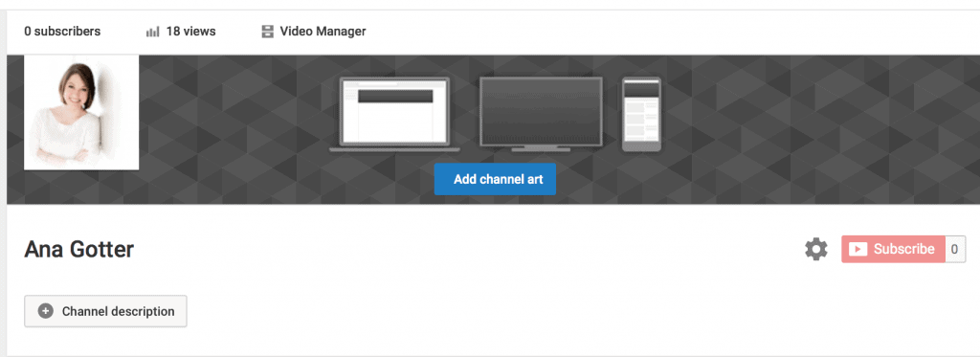
Task: Click the YouTube play icon in Subscribe
Action: click(x=857, y=250)
